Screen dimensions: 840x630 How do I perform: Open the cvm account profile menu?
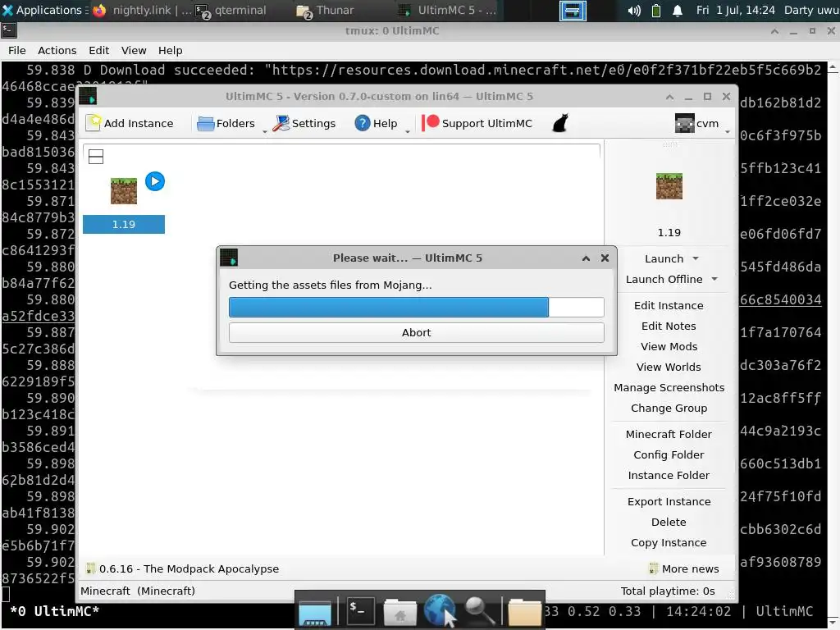click(697, 123)
